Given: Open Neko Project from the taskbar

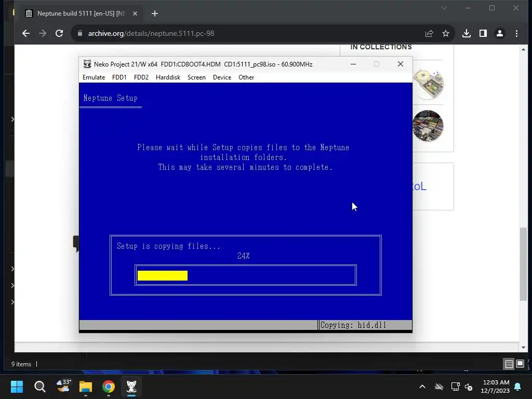Looking at the screenshot, I should tap(131, 387).
